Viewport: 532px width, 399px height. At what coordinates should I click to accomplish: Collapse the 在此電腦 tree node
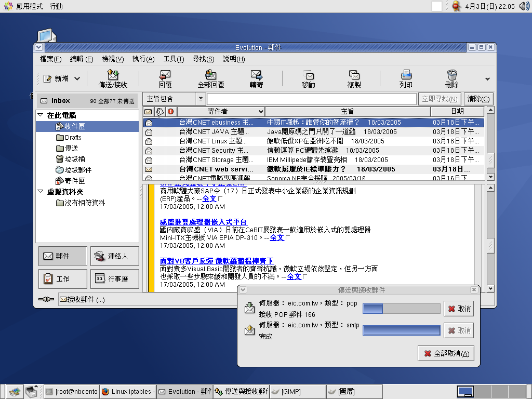pyautogui.click(x=41, y=115)
